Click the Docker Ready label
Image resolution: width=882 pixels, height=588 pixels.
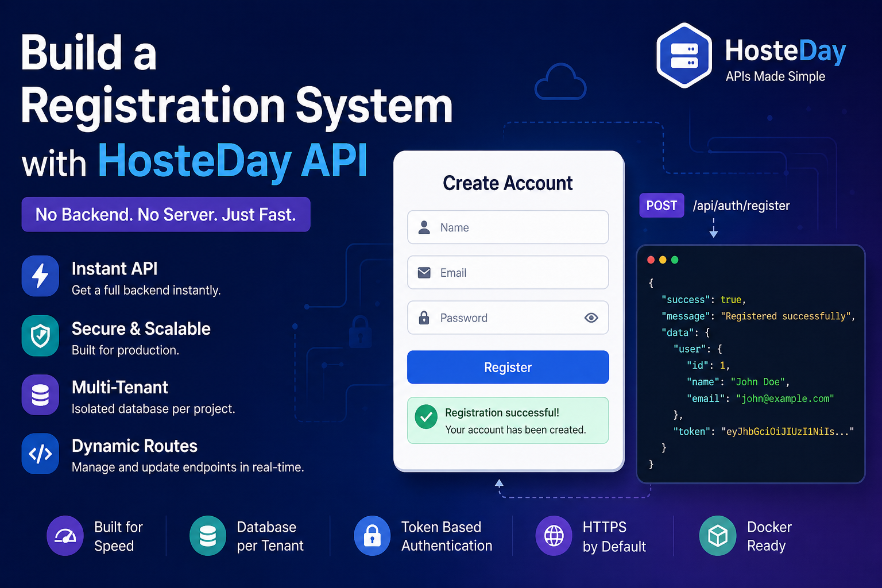pos(769,536)
